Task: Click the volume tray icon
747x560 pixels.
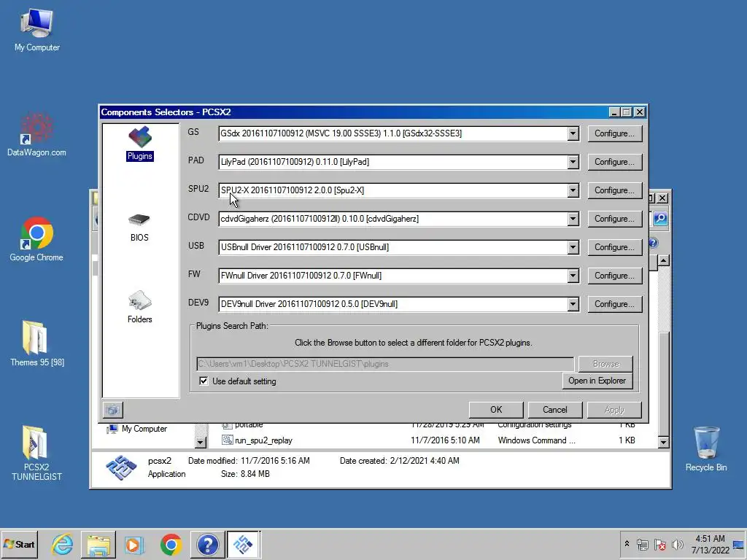Action: click(677, 544)
